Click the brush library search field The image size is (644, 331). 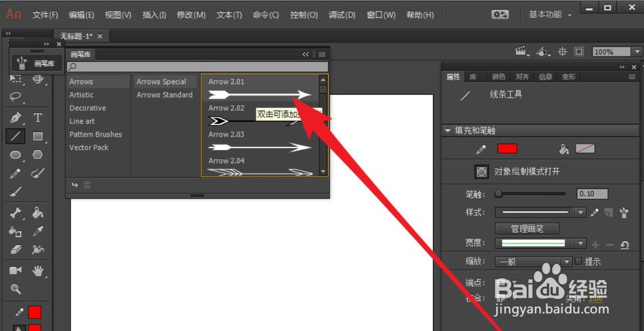pos(197,67)
